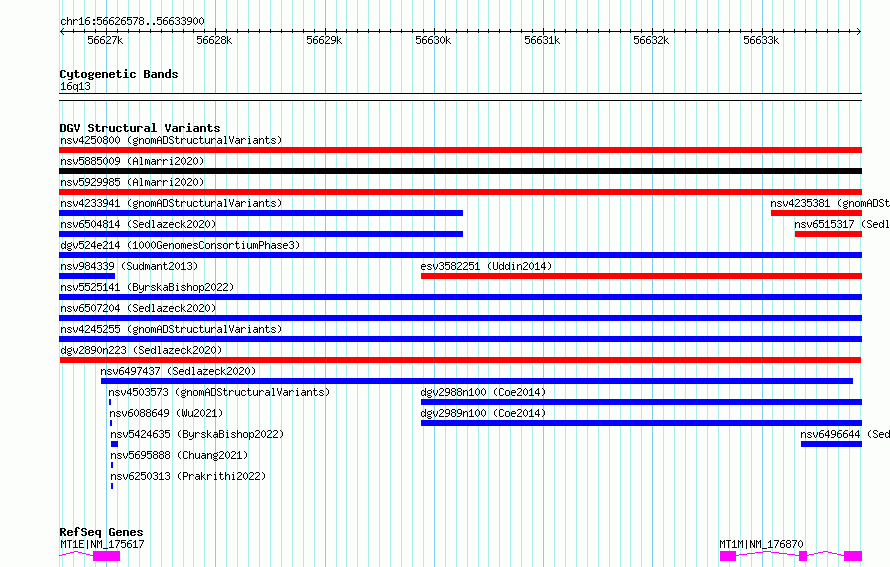Open variant nsv5929985 (Almarri2020) label

pyautogui.click(x=132, y=182)
